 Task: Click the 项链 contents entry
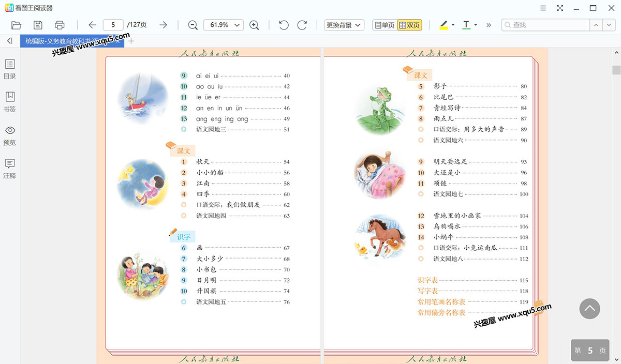[440, 184]
